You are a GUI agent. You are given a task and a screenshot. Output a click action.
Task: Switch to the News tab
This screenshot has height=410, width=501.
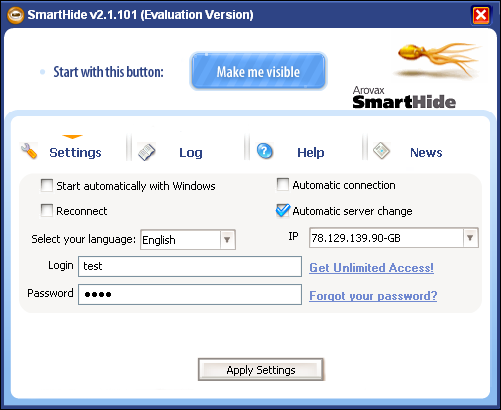pos(426,153)
